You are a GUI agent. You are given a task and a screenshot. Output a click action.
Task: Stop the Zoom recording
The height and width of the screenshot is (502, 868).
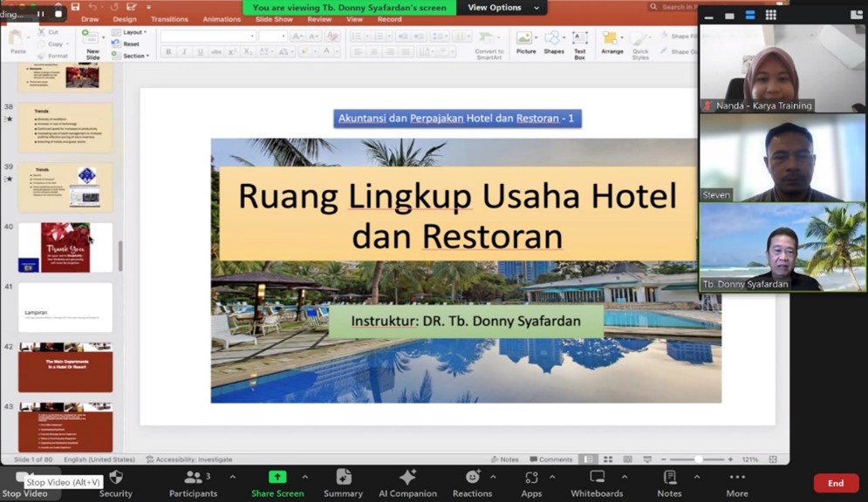(58, 14)
